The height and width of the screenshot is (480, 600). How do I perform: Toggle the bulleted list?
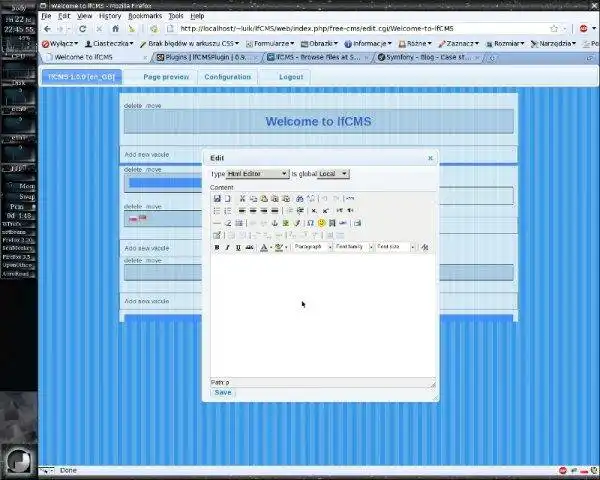[217, 211]
